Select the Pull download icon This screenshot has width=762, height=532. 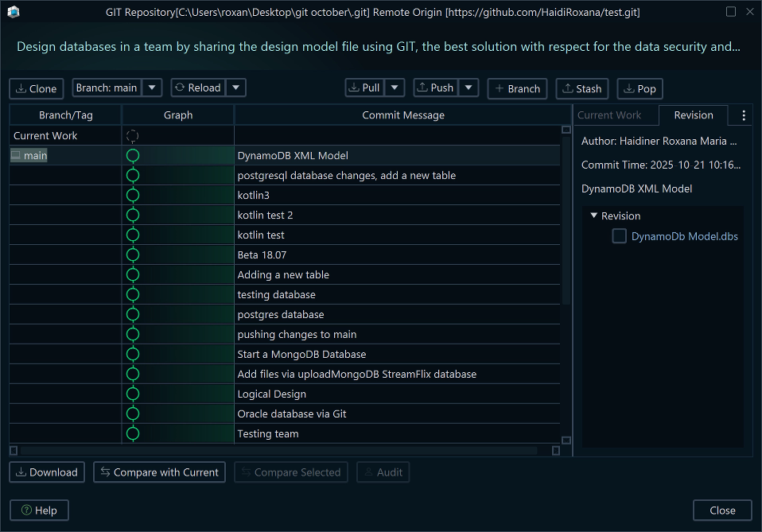pos(355,88)
